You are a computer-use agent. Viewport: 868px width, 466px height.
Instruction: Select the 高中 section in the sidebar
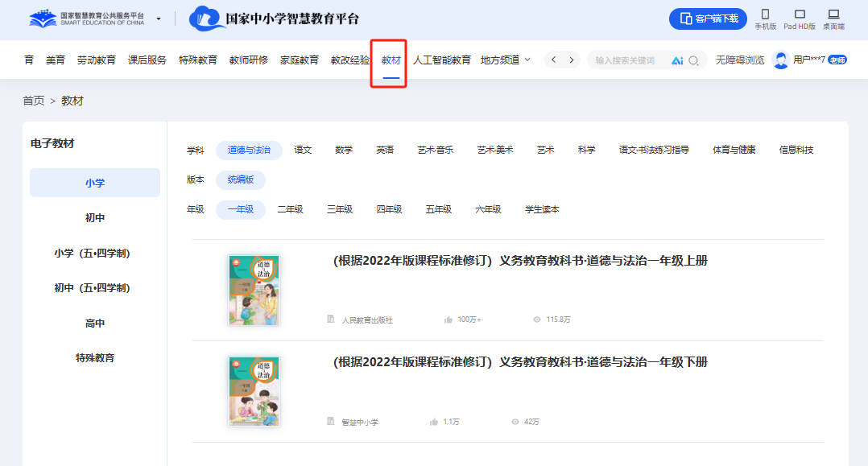pos(94,322)
